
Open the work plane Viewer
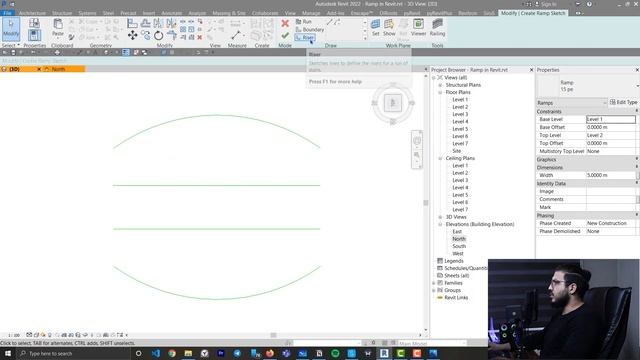point(418,27)
